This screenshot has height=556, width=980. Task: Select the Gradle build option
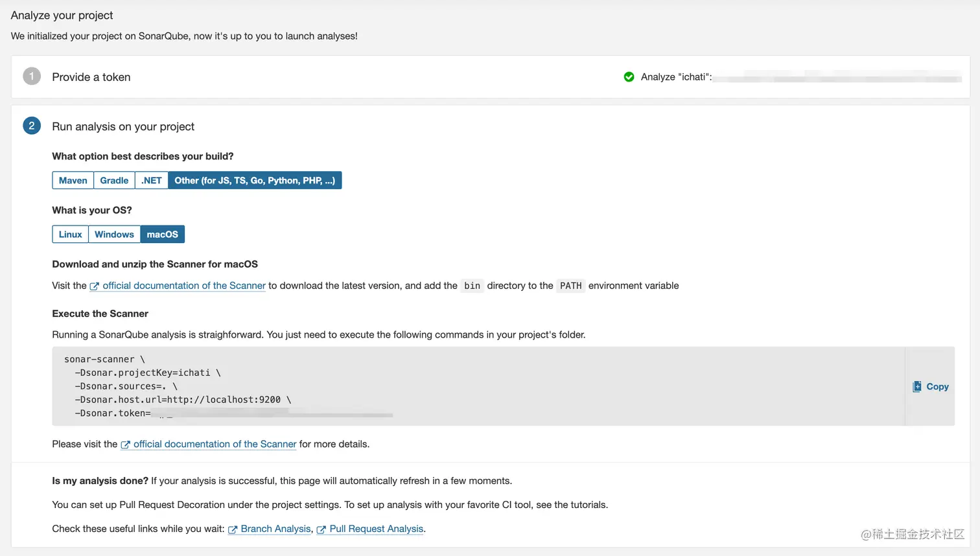(114, 180)
